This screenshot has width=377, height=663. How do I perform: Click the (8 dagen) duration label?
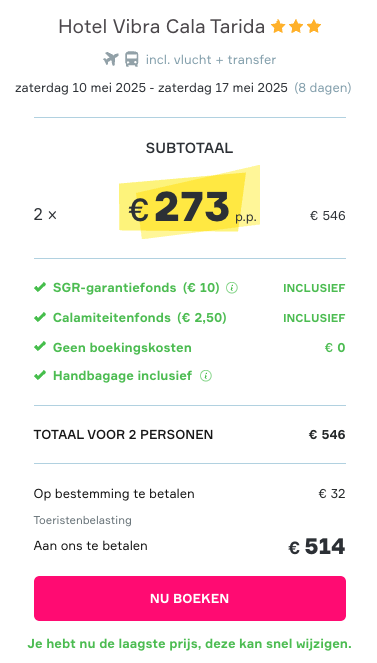click(x=323, y=88)
